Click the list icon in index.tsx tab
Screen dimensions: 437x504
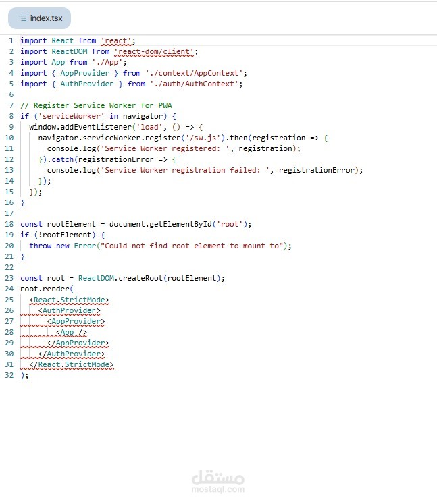coord(22,18)
